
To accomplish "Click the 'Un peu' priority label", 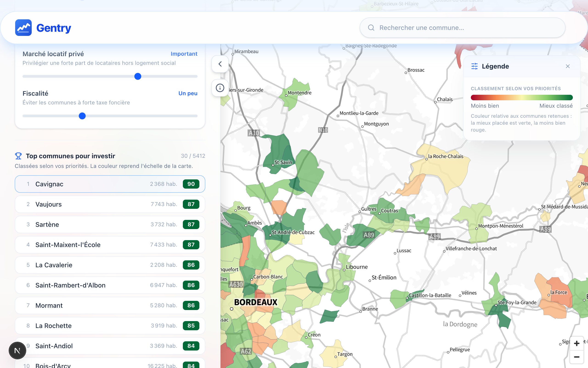I will 188,93.
